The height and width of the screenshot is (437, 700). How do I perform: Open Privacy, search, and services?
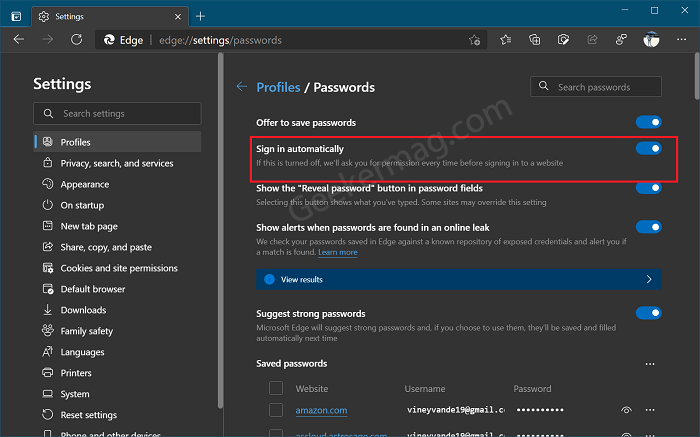(117, 163)
